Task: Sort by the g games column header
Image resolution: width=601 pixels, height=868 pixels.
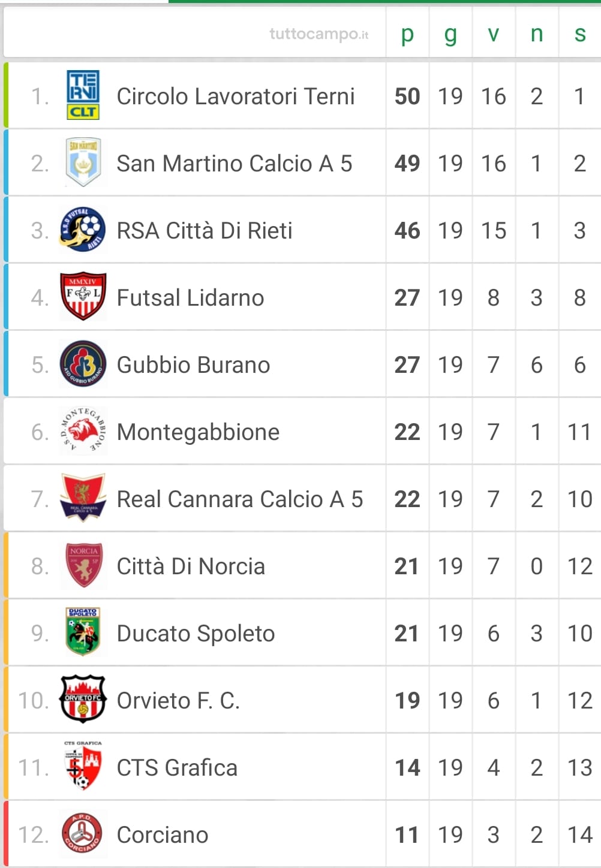Action: point(450,34)
